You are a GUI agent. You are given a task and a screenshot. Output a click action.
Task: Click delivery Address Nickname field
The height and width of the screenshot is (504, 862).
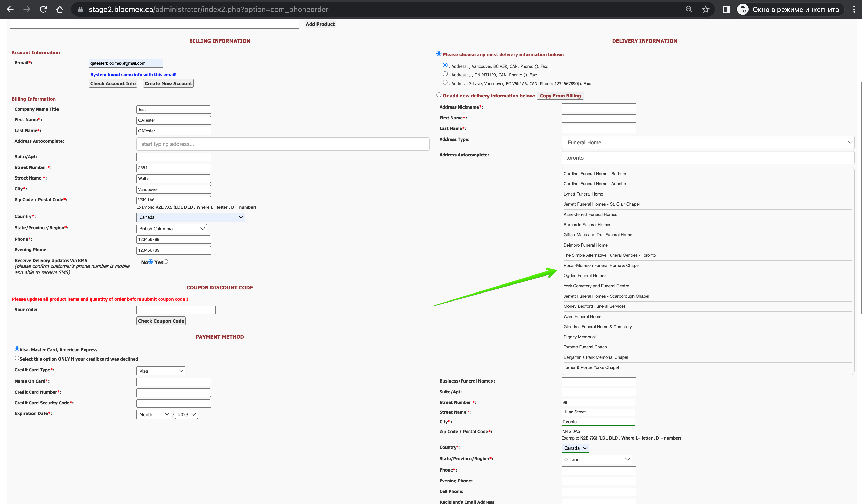pos(599,108)
